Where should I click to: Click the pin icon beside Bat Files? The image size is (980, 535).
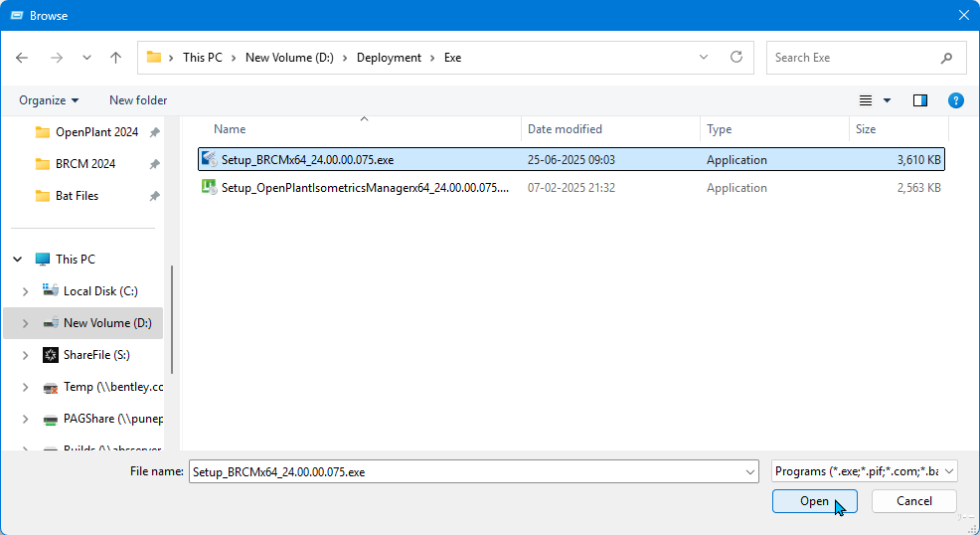pos(154,196)
